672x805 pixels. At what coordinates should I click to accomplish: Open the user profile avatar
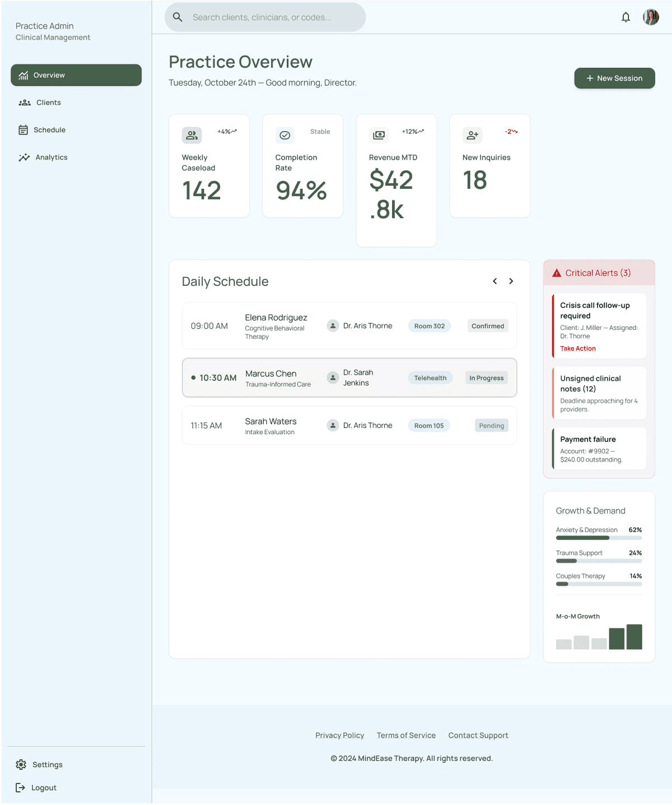651,17
